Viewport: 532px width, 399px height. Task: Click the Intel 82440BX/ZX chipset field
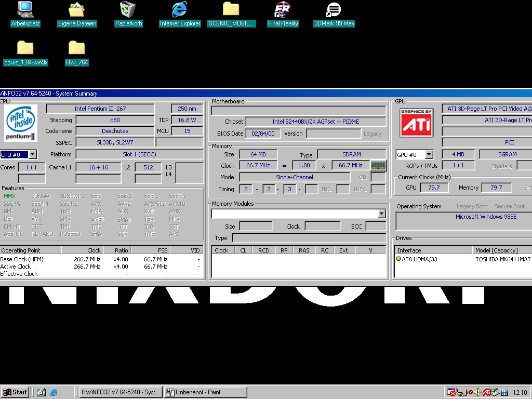click(x=315, y=122)
